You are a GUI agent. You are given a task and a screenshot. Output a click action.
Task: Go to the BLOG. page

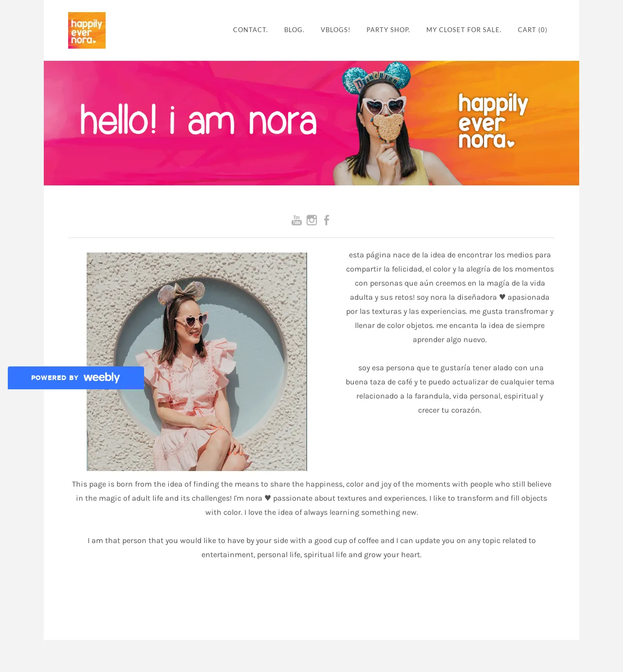point(294,30)
